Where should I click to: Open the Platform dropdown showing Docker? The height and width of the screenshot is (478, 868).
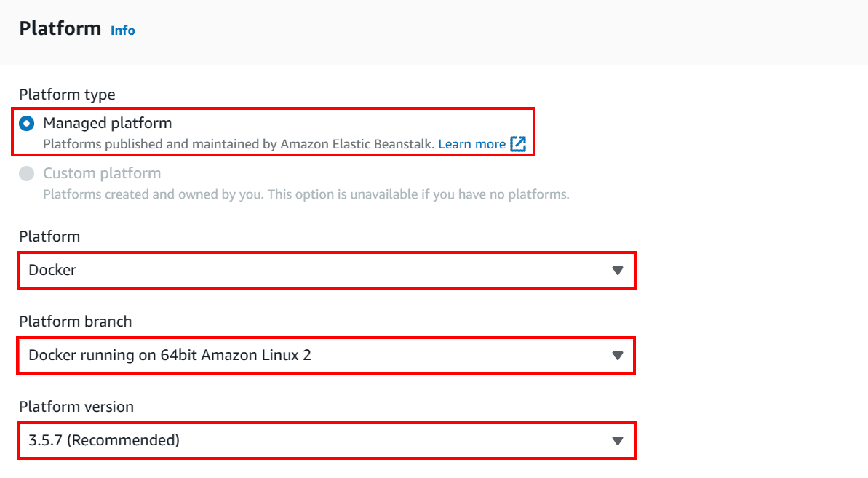[320, 270]
